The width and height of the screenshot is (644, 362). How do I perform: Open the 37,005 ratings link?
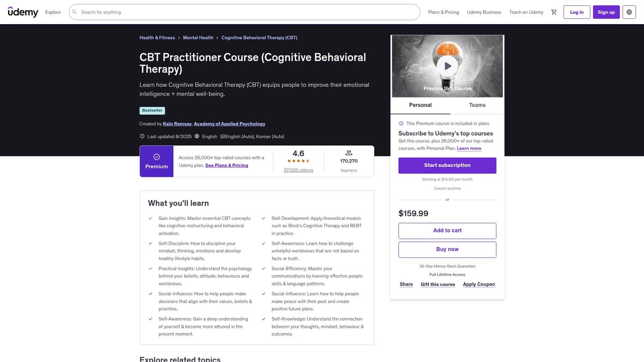(299, 170)
